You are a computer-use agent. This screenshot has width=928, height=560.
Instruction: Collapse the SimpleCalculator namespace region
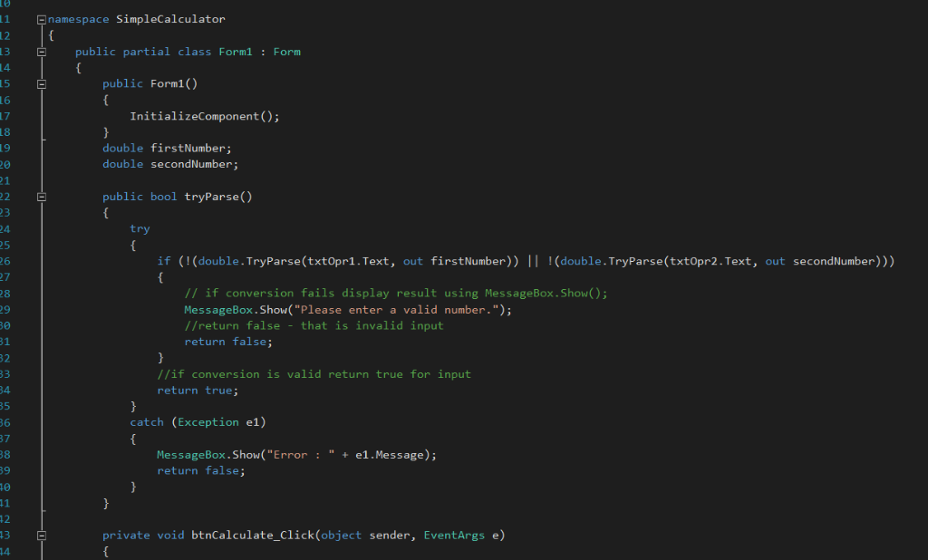pos(40,18)
